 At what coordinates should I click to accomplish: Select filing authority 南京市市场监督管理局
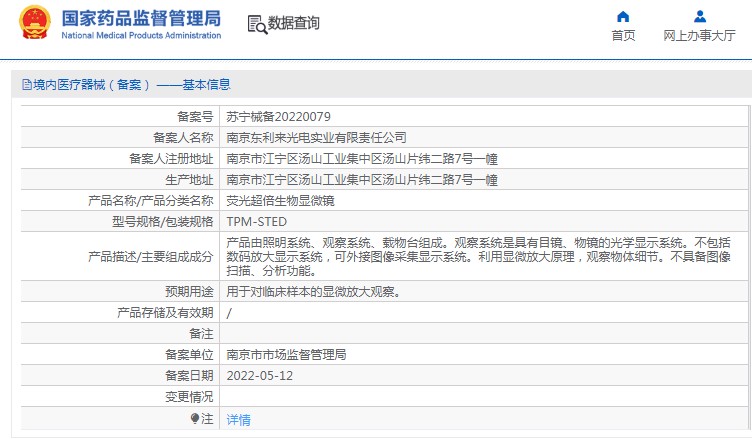point(286,355)
